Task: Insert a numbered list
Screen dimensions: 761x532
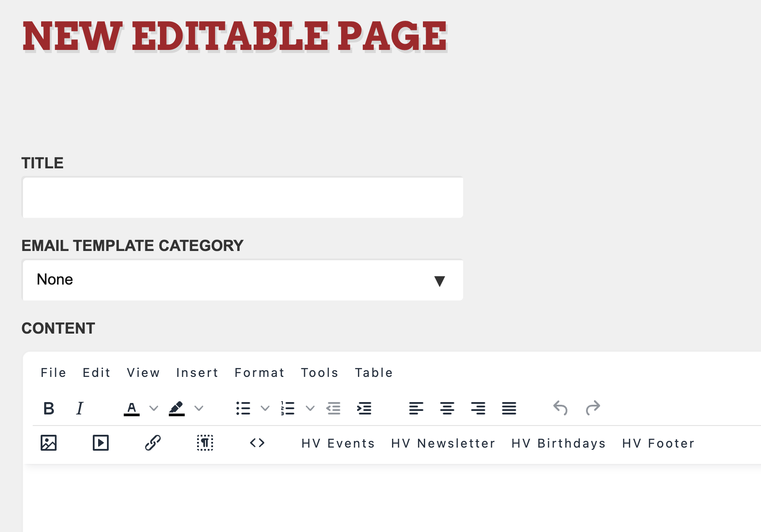Action: pos(288,408)
